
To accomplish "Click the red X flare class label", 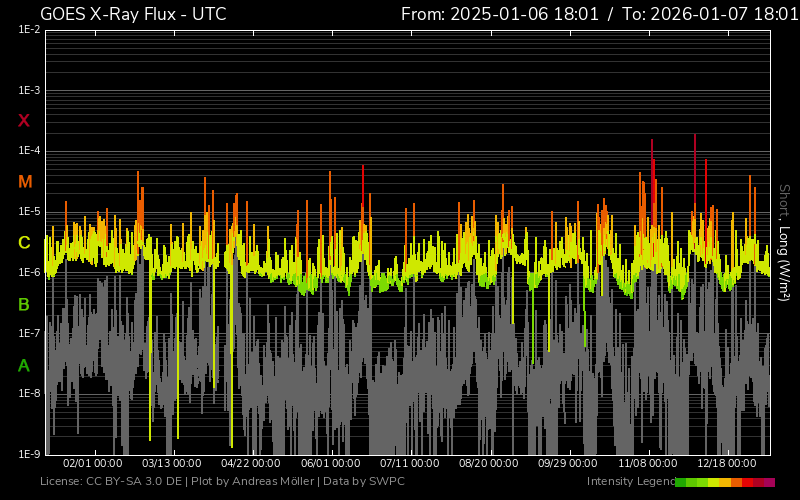I will point(24,121).
